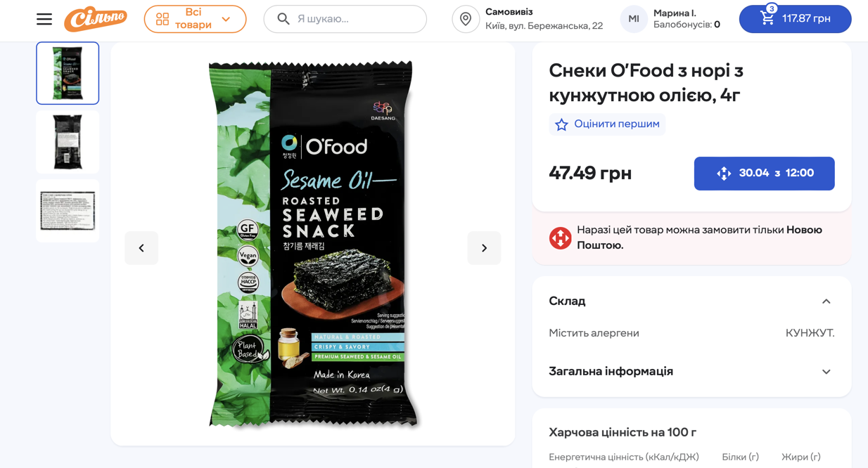868x468 pixels.
Task: Select the second package back thumbnail
Action: click(x=68, y=142)
